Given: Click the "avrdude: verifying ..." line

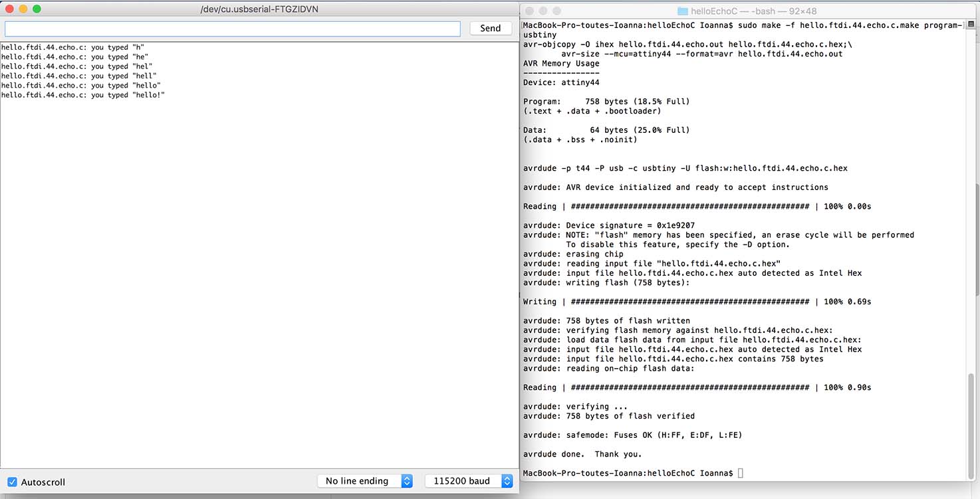Looking at the screenshot, I should (575, 407).
